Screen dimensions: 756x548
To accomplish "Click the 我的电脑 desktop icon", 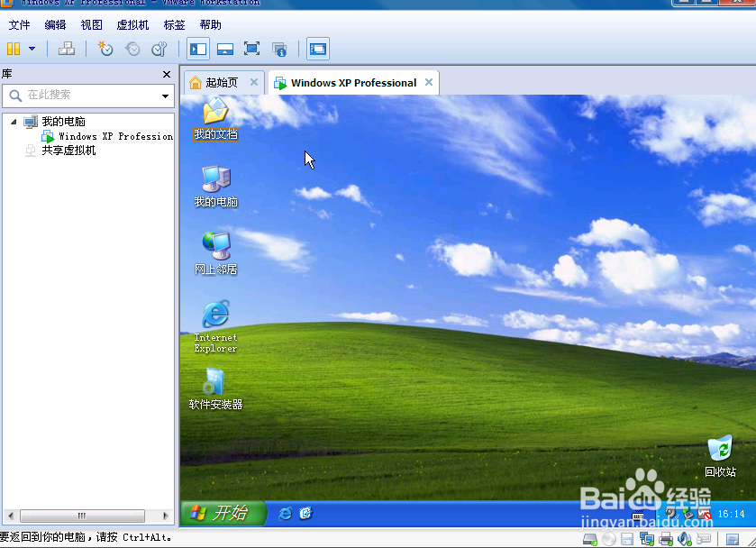I will (215, 187).
